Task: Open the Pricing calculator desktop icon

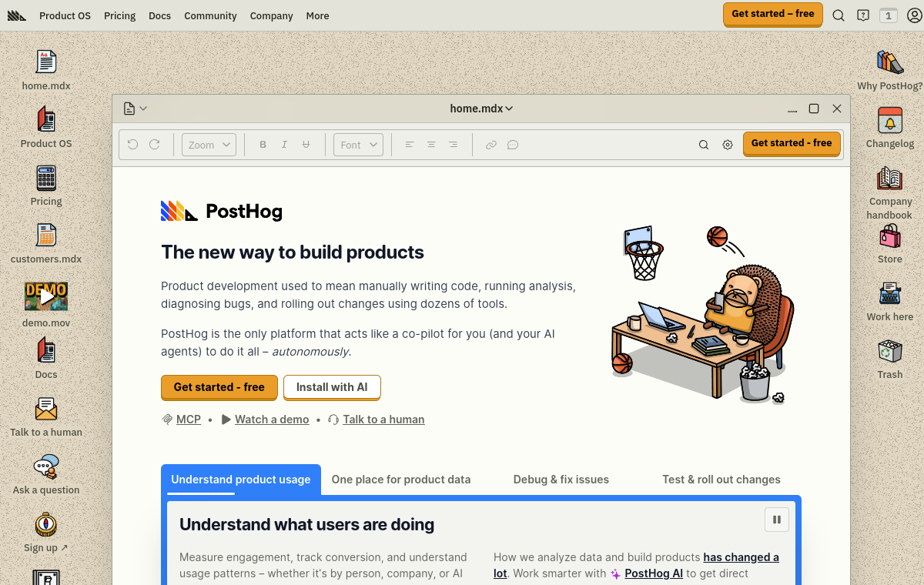Action: (x=46, y=178)
